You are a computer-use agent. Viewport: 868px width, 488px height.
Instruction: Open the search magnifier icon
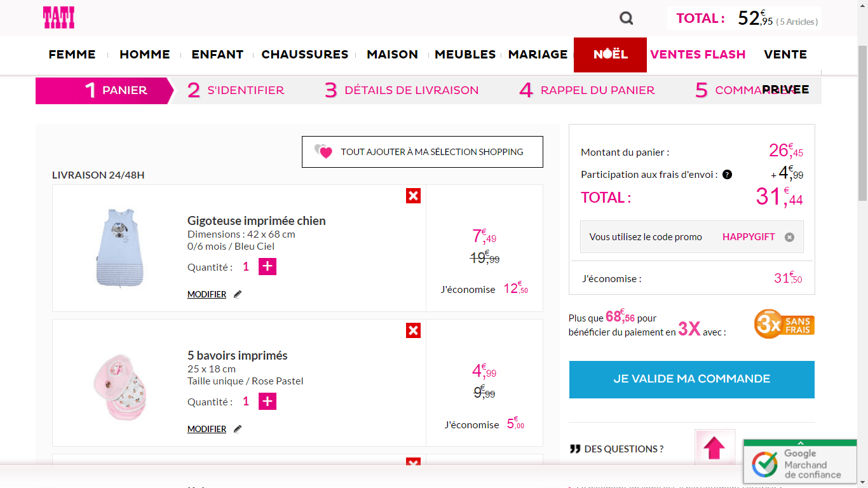pos(627,18)
